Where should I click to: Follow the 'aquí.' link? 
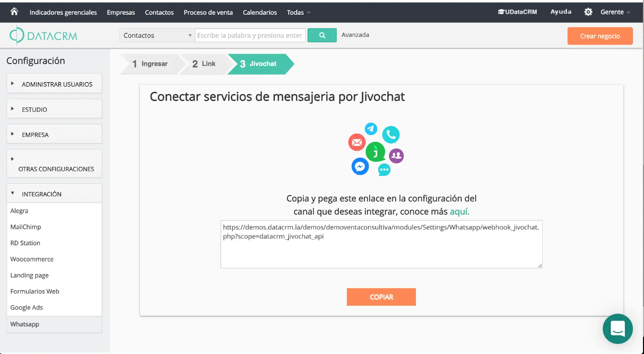tap(460, 211)
